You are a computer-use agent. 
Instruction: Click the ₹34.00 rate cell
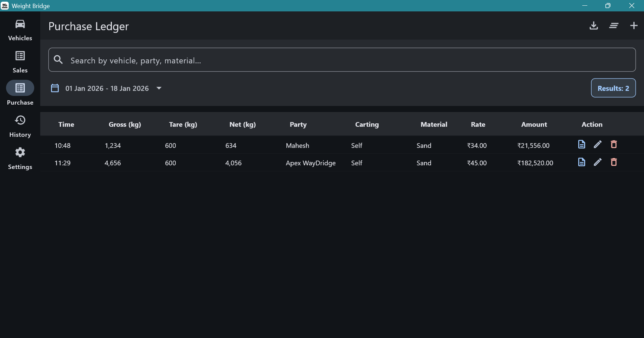477,146
